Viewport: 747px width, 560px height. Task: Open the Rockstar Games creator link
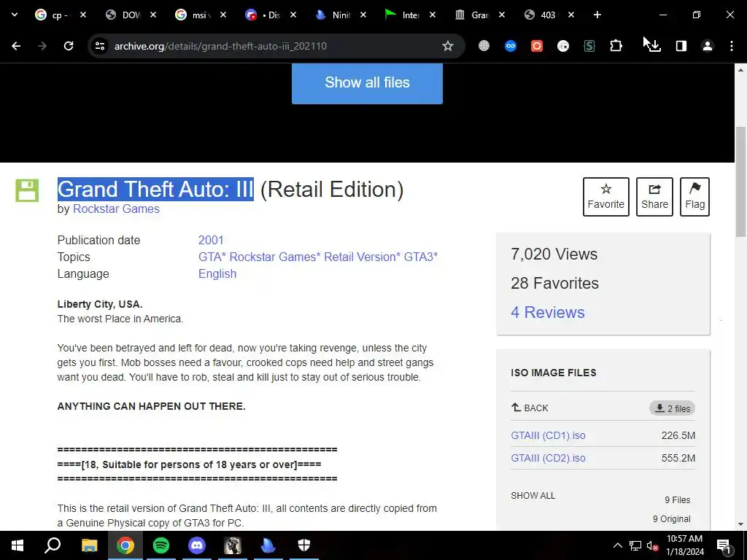(x=116, y=209)
